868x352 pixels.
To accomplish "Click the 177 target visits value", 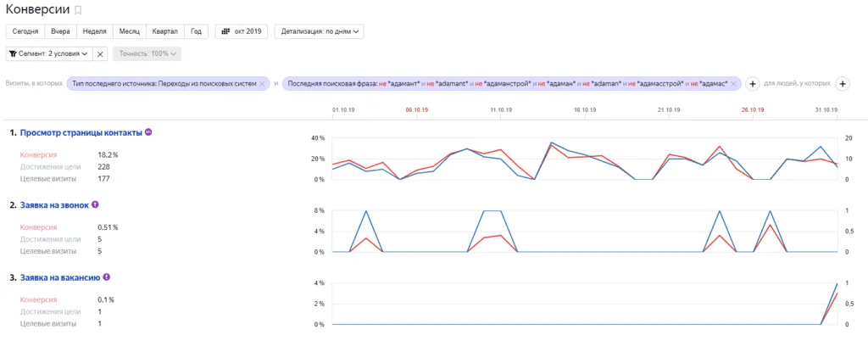I will [103, 178].
